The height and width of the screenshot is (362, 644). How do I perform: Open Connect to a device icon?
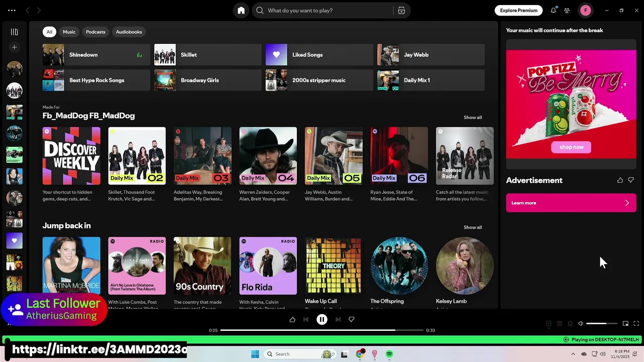pos(570,324)
